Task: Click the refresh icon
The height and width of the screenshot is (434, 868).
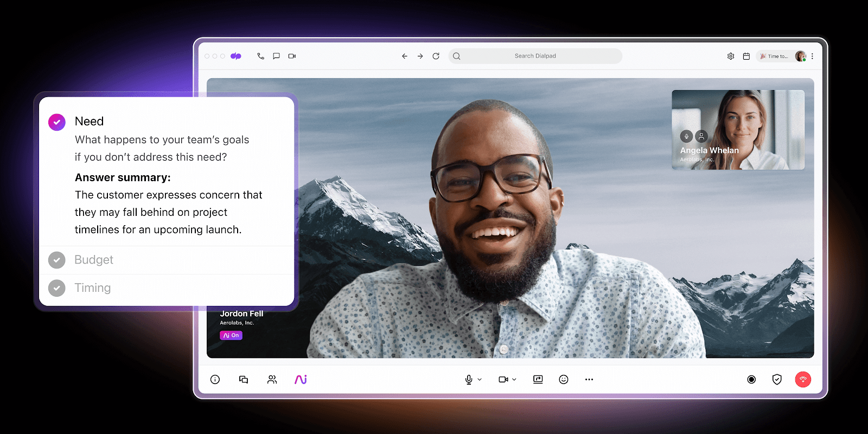Action: 436,56
